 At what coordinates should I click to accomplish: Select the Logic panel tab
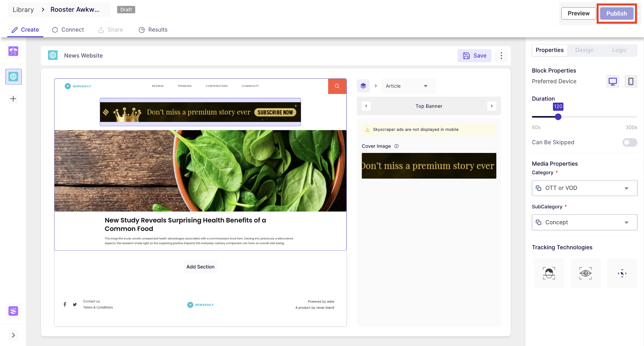coord(619,50)
